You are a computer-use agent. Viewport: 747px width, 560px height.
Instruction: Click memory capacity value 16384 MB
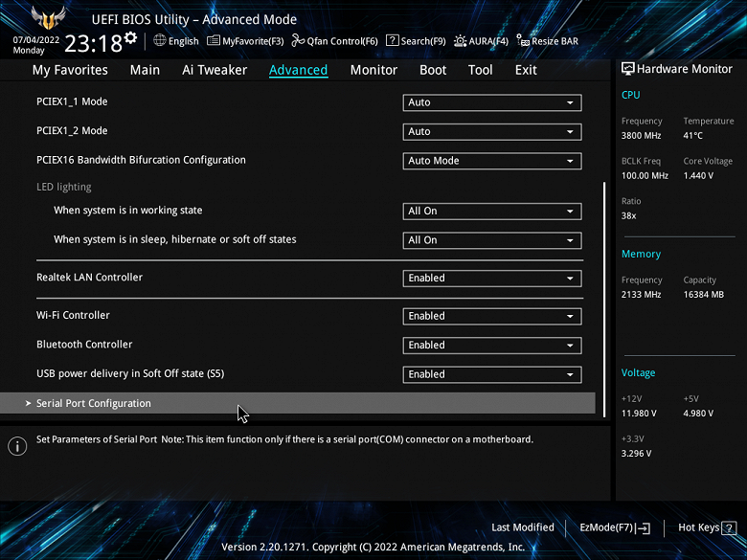pos(704,295)
